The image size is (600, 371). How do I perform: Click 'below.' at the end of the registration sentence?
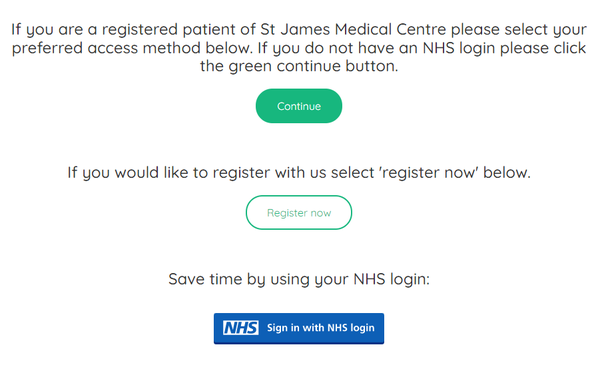pos(507,173)
